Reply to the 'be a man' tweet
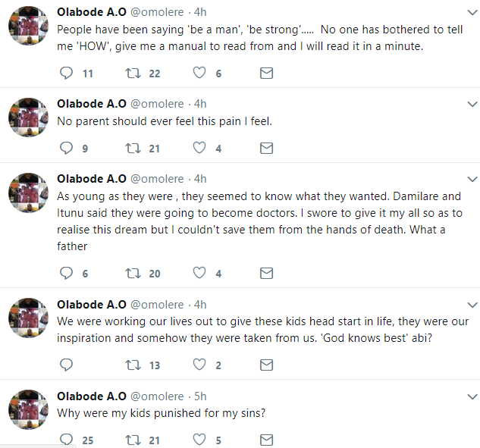Screen dimensions: 480x448 click(x=67, y=74)
